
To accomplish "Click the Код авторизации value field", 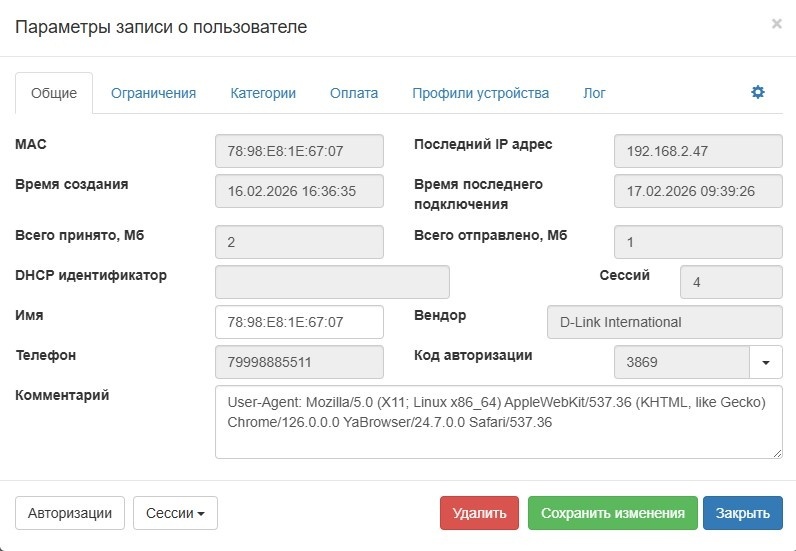I will pos(681,362).
